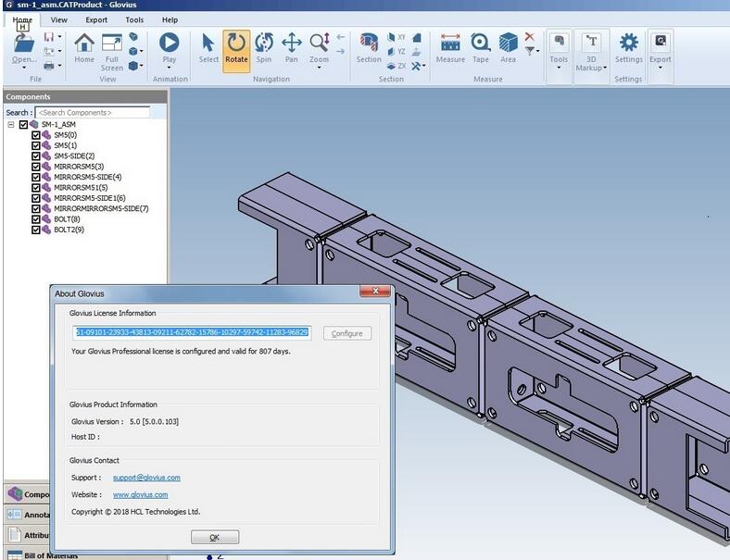
Task: Click the Configure license button
Action: [x=347, y=333]
